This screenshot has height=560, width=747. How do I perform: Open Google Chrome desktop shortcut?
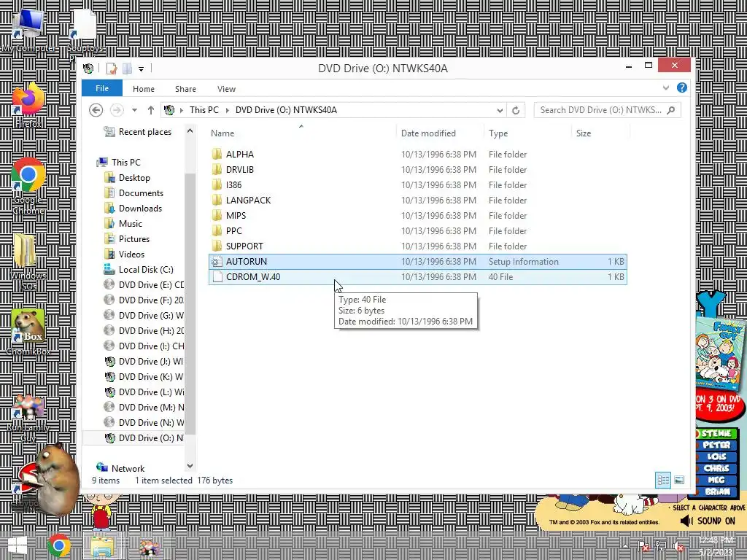pyautogui.click(x=28, y=186)
